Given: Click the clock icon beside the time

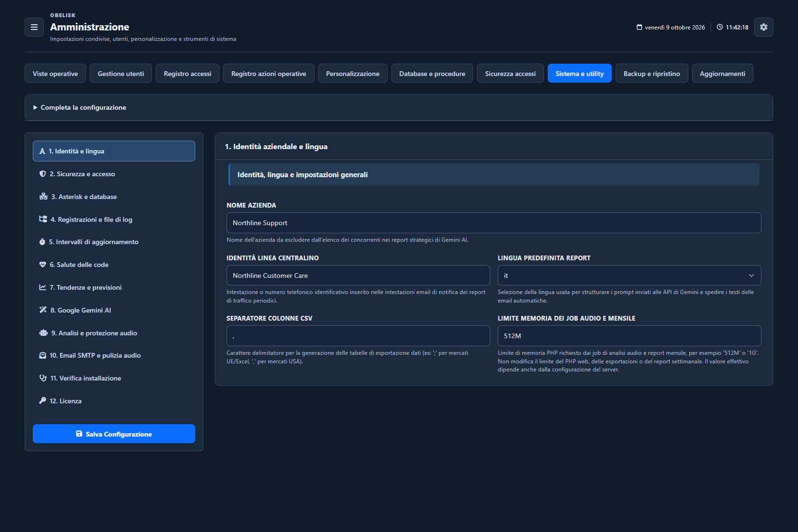Looking at the screenshot, I should coord(720,27).
